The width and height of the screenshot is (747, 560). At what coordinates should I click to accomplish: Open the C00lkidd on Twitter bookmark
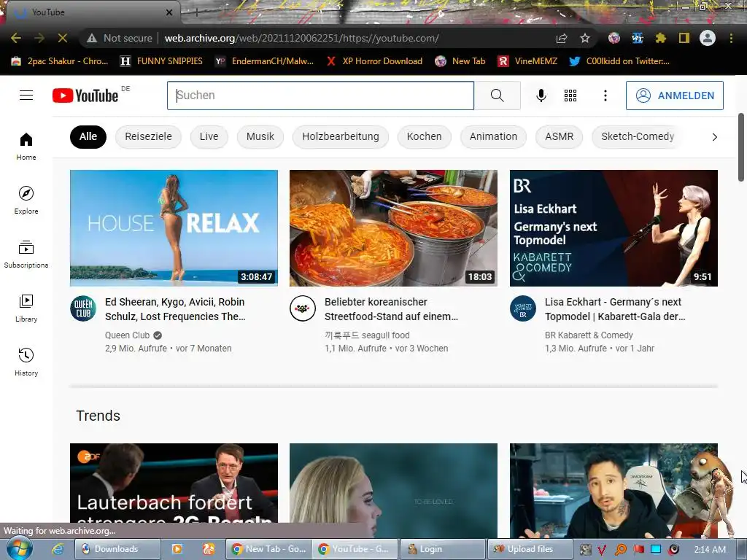pos(619,61)
